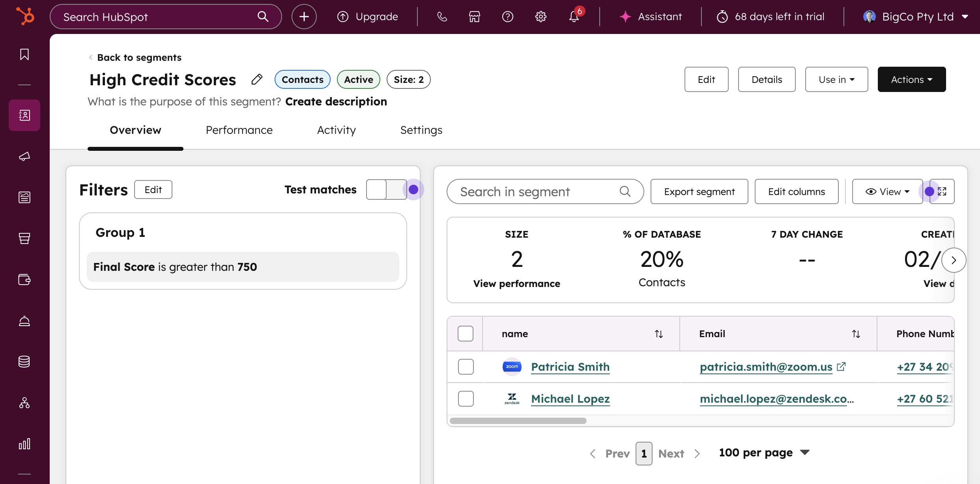Viewport: 980px width, 484px height.
Task: Open the calling phone icon in top bar
Action: pyautogui.click(x=442, y=17)
